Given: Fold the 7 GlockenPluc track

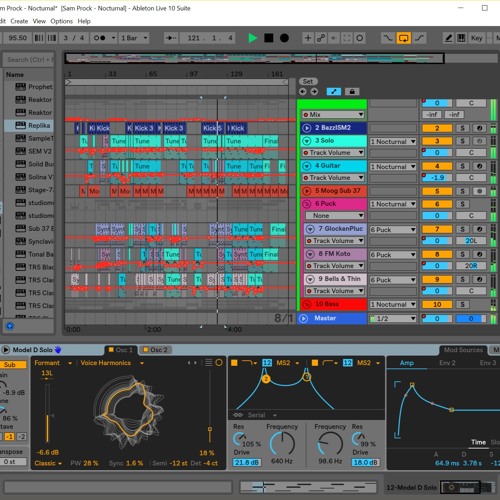Looking at the screenshot, I should coord(310,229).
